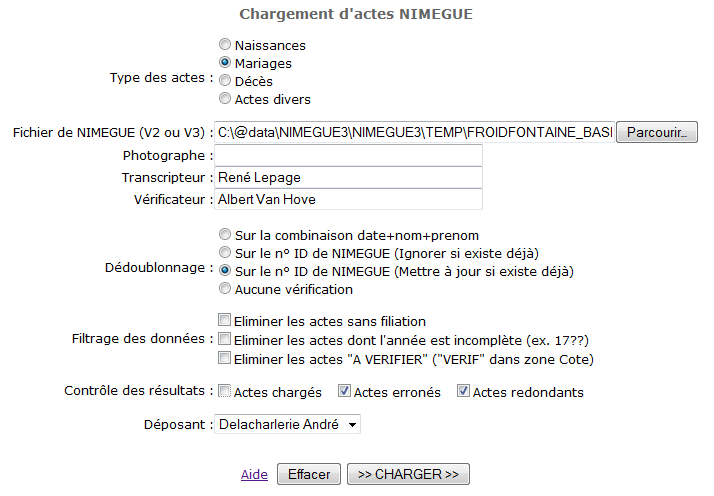714x496 pixels.
Task: Select the Décès act type
Action: coord(225,81)
